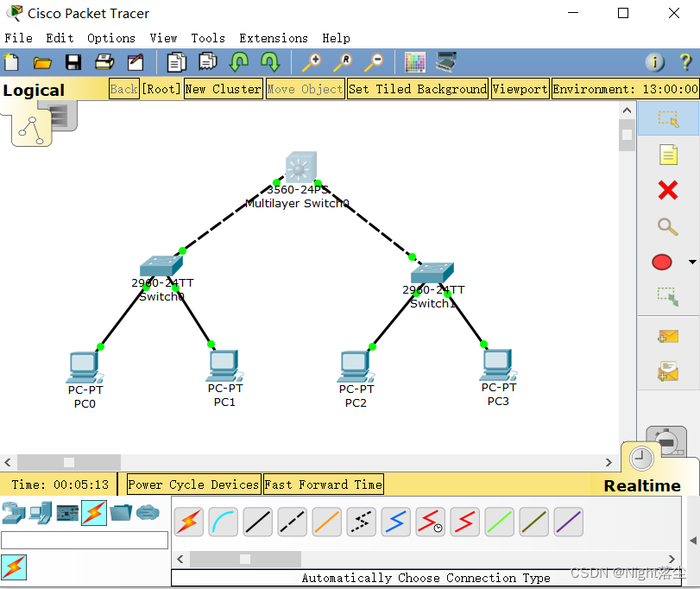Select Multiuser Connection cloud icon

pos(148,513)
